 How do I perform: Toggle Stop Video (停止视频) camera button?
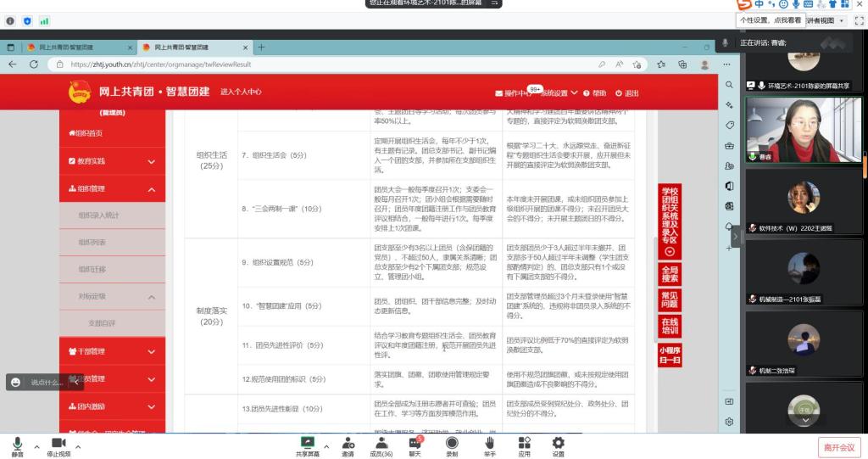(58, 442)
